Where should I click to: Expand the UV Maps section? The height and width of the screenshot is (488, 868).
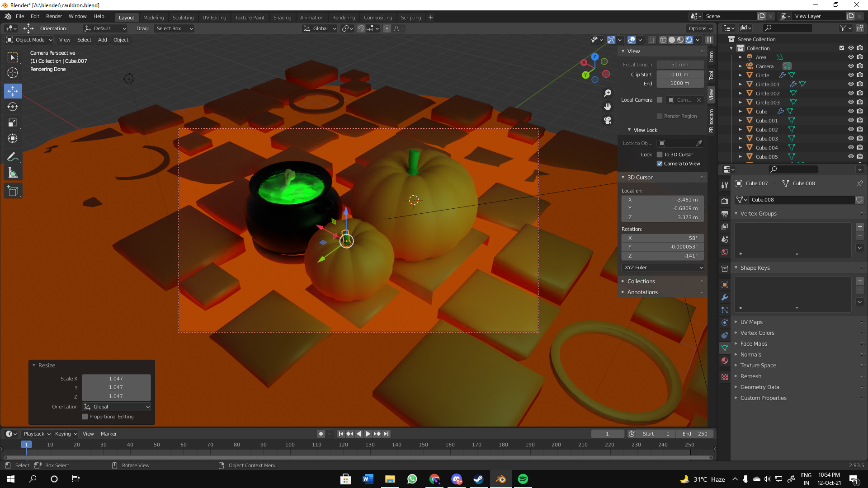pyautogui.click(x=751, y=322)
